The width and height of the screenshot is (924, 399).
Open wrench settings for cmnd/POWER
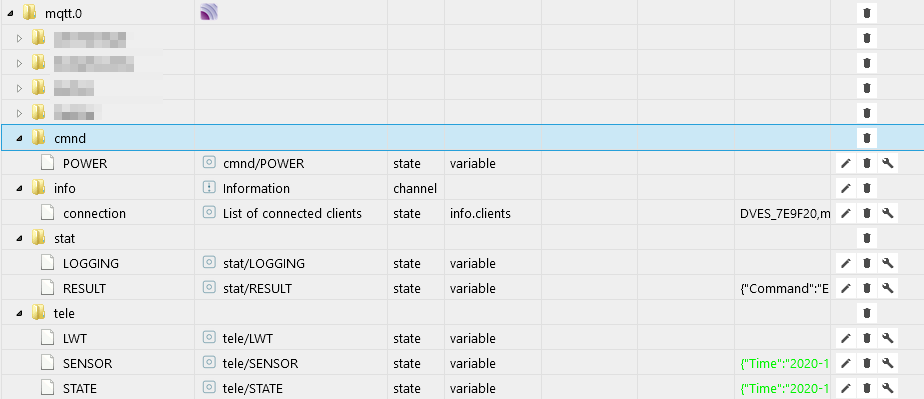click(887, 163)
